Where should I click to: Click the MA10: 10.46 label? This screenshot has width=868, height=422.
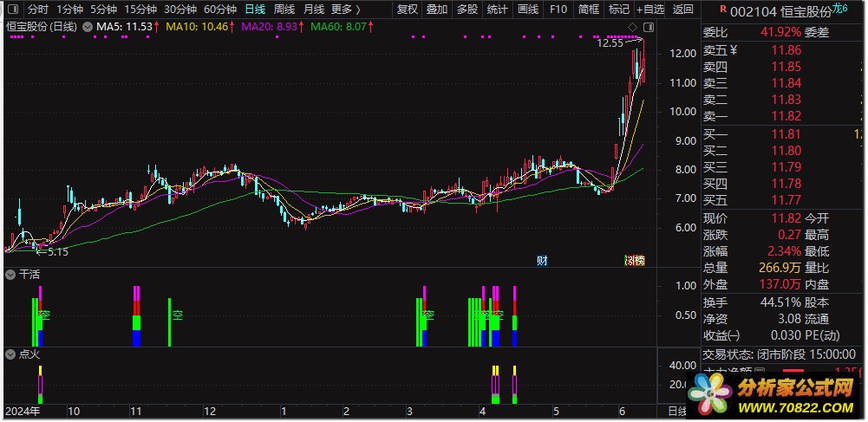tap(198, 26)
